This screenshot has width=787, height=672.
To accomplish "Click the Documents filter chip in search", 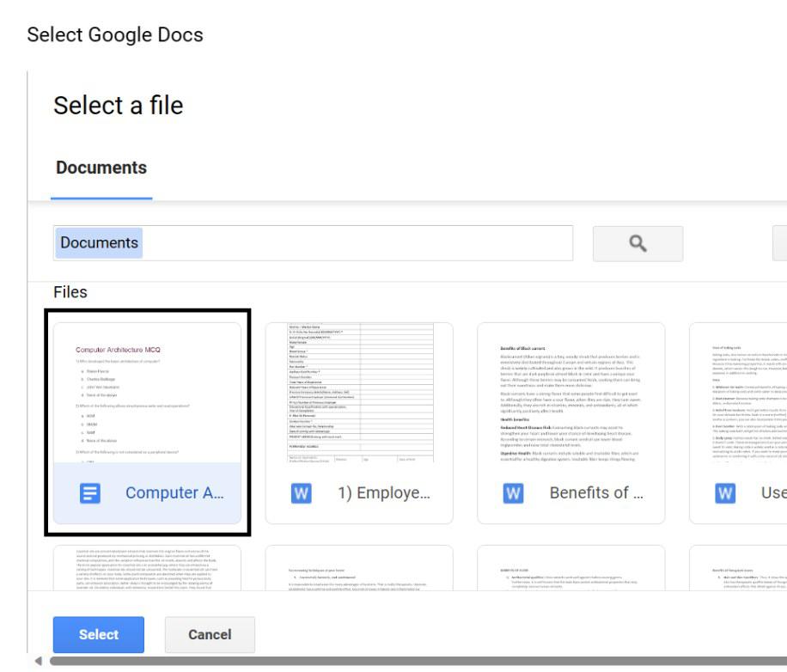I will [x=99, y=243].
